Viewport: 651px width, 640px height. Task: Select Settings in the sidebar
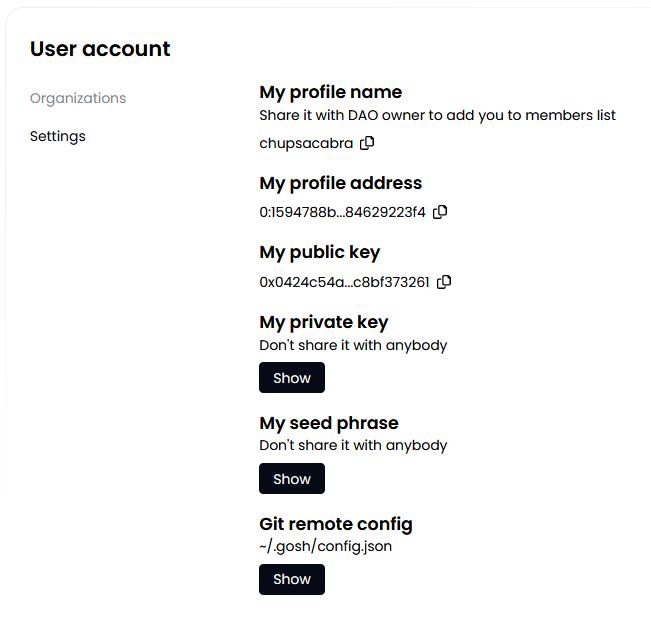58,136
